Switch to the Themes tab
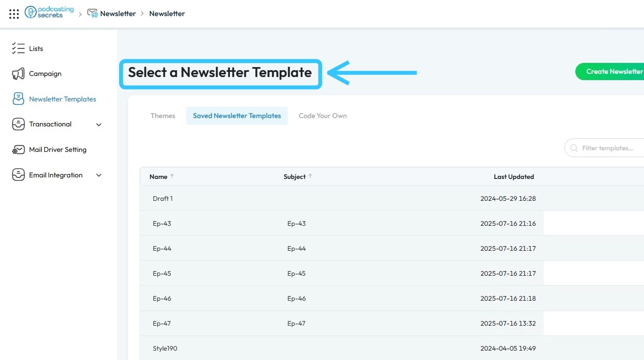Screen dimensions: 644x360 pos(163,116)
